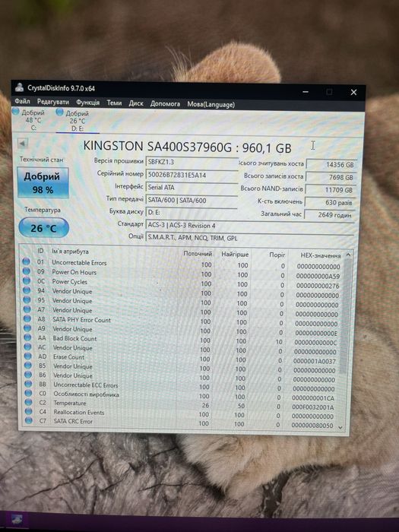Click the features field S.M.A.R.T., APM, NCQ, TRIM, GPL
The image size is (399, 532).
[250, 238]
